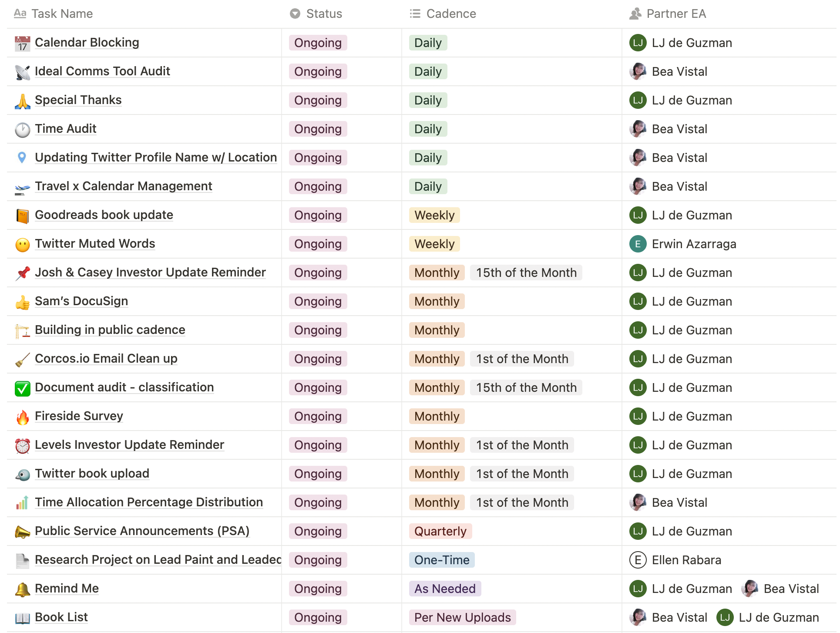Screen dimensions: 840x633
Task: Click the airplane icon for Travel x Calendar
Action: [22, 187]
